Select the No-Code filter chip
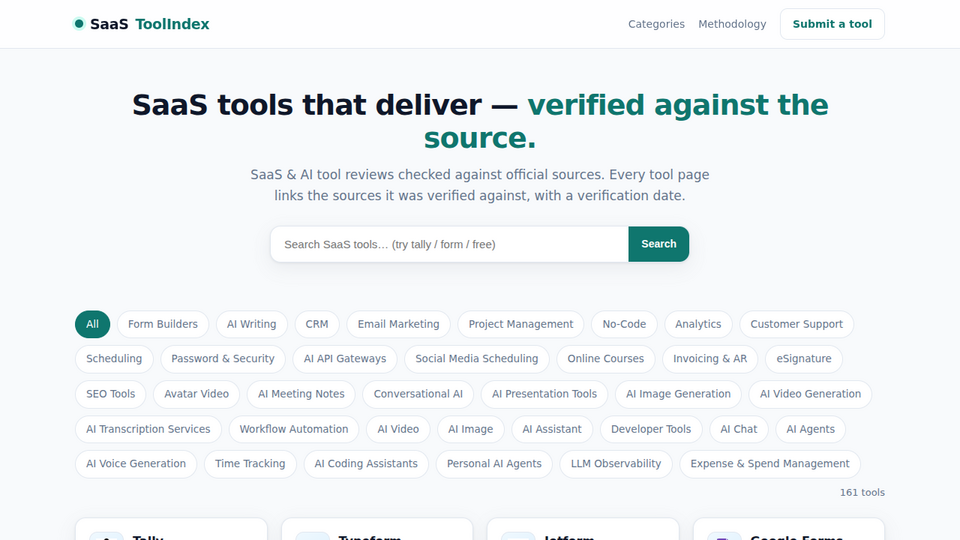960x540 pixels. pyautogui.click(x=624, y=324)
